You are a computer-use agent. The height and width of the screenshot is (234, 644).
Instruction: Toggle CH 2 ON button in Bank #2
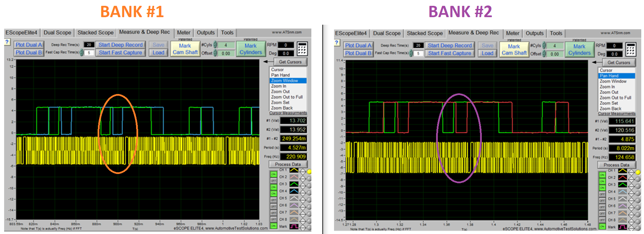pyautogui.click(x=602, y=182)
